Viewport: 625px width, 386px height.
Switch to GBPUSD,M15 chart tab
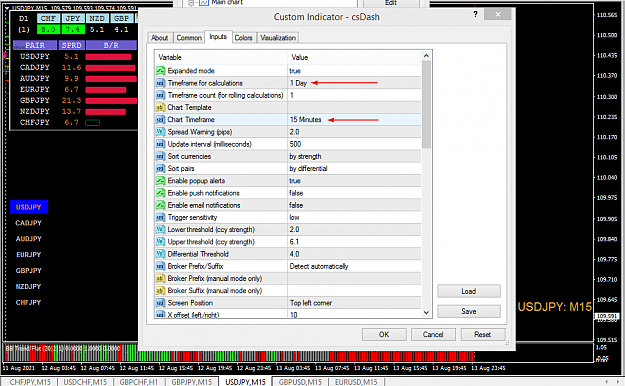[300, 382]
